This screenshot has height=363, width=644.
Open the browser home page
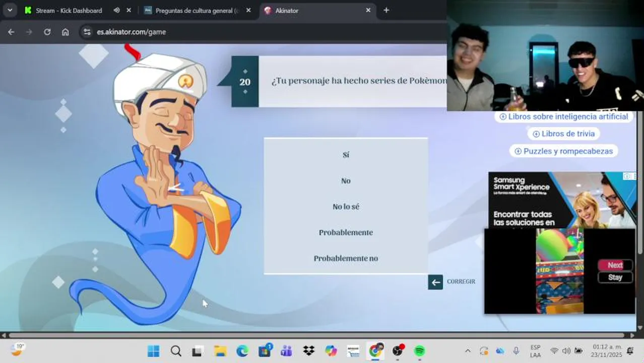pos(65,32)
